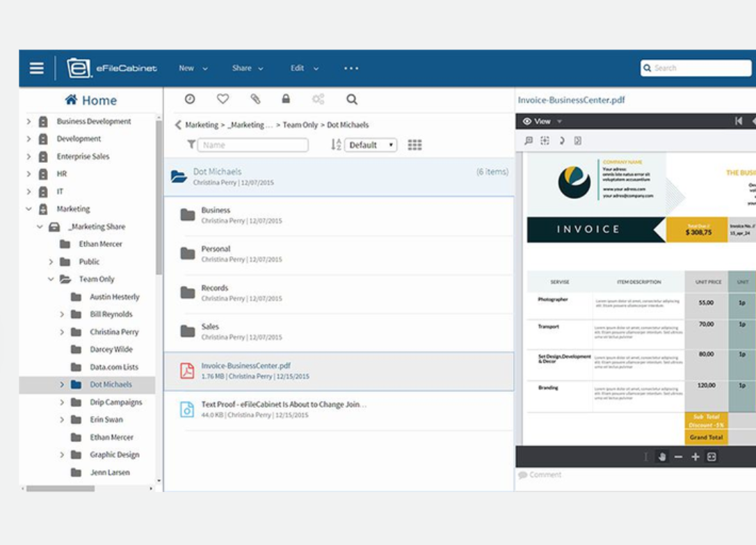Open the hamburger menu
Screen dimensions: 756x545
(37, 68)
